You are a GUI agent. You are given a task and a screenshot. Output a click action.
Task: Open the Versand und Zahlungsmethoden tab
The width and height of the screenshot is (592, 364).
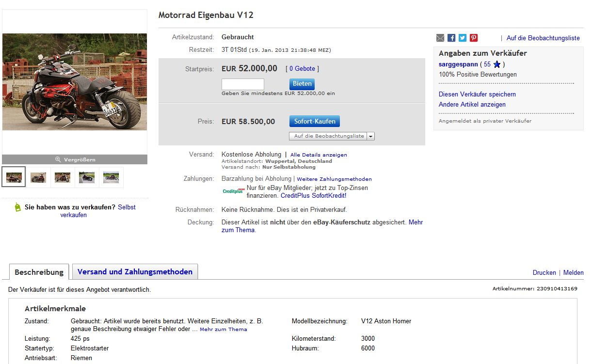click(135, 272)
